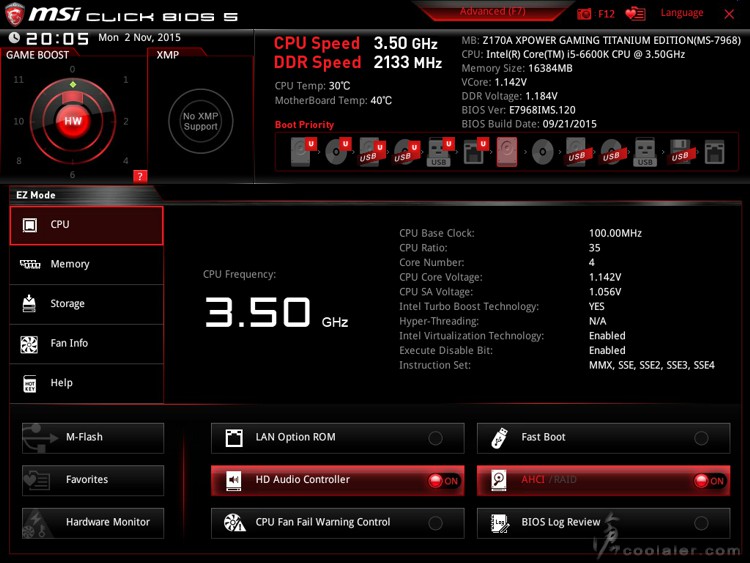750x563 pixels.
Task: Open the CPU section in EZ Mode
Action: point(87,225)
